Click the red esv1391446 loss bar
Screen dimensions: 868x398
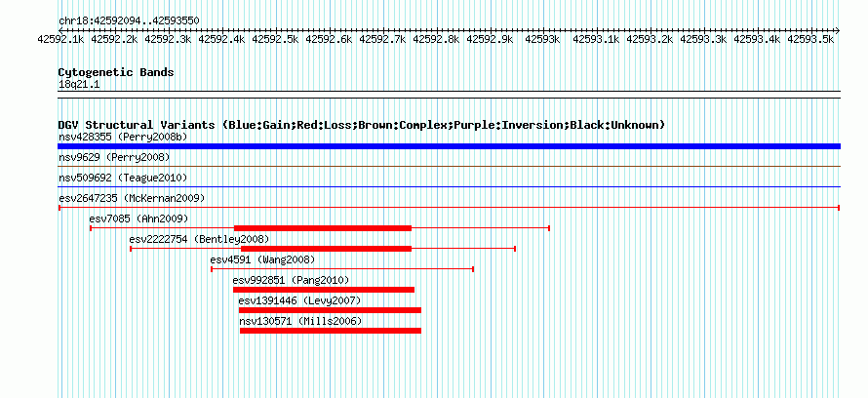(x=330, y=310)
